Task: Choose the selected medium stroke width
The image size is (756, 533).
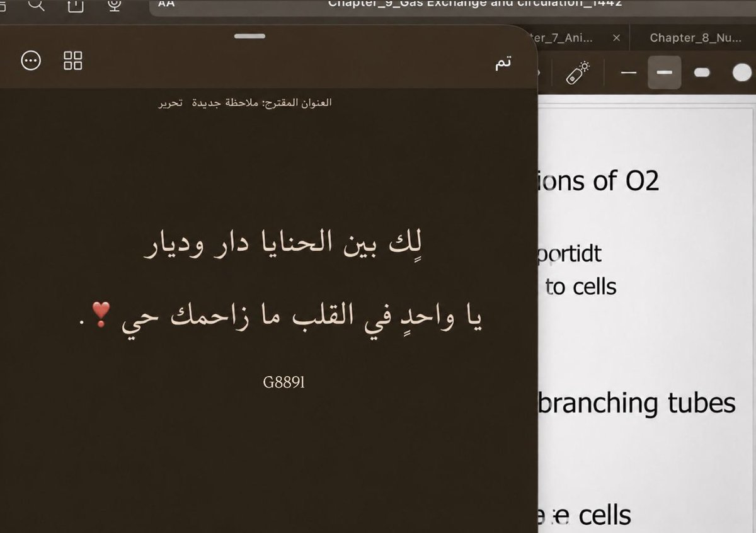Action: [x=665, y=72]
